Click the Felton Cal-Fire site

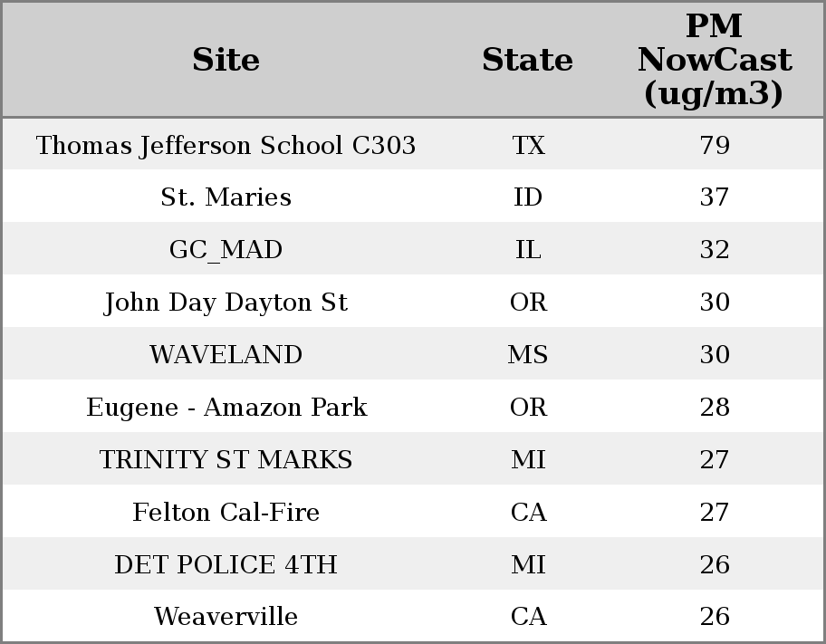pyautogui.click(x=226, y=513)
